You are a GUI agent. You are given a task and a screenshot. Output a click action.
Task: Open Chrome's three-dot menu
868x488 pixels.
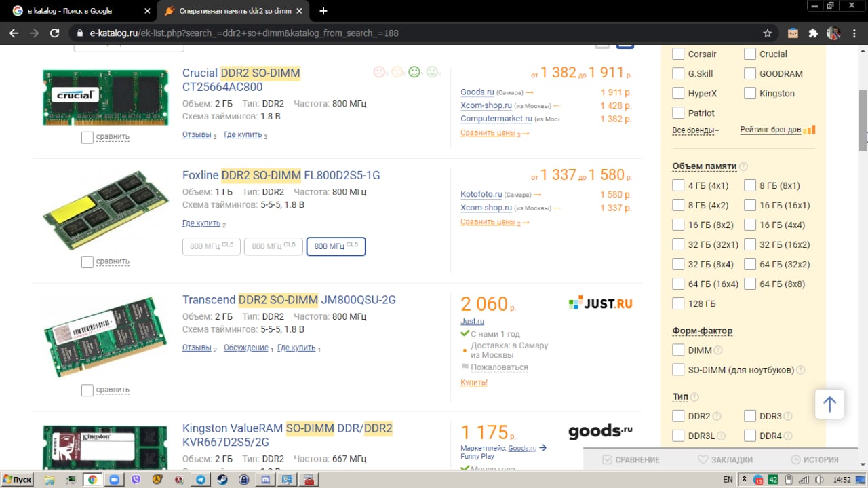[x=853, y=33]
